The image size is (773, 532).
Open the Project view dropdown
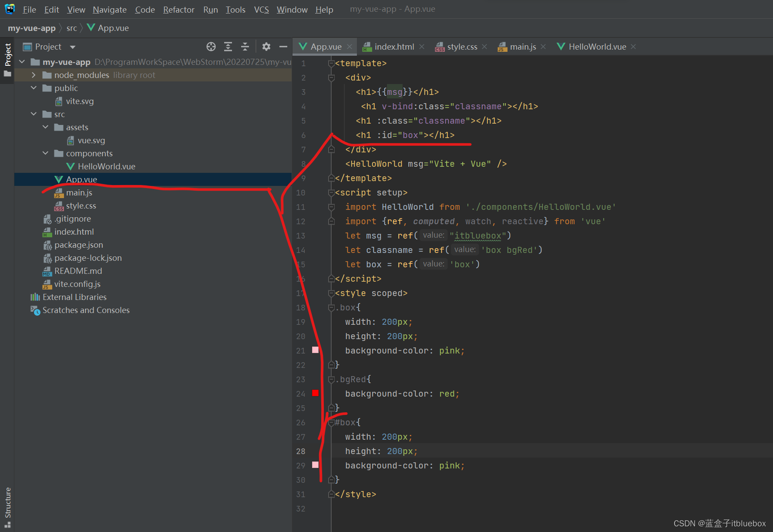(73, 47)
